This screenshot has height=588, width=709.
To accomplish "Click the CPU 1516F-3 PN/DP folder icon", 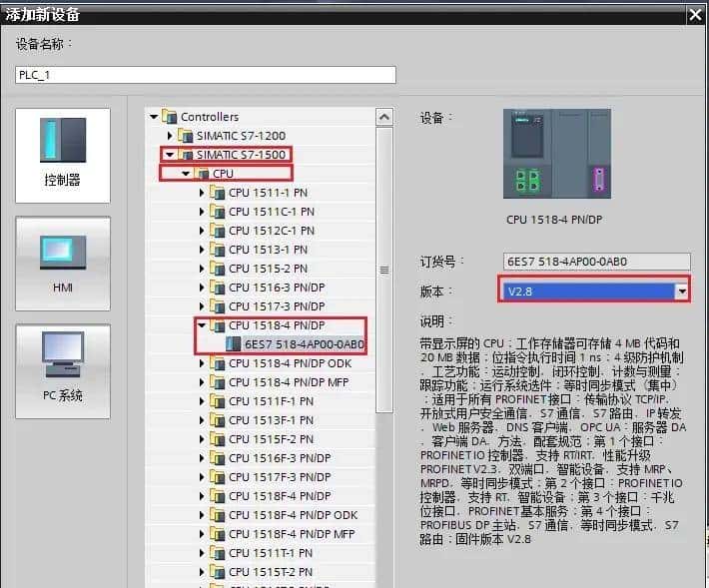I will [218, 458].
